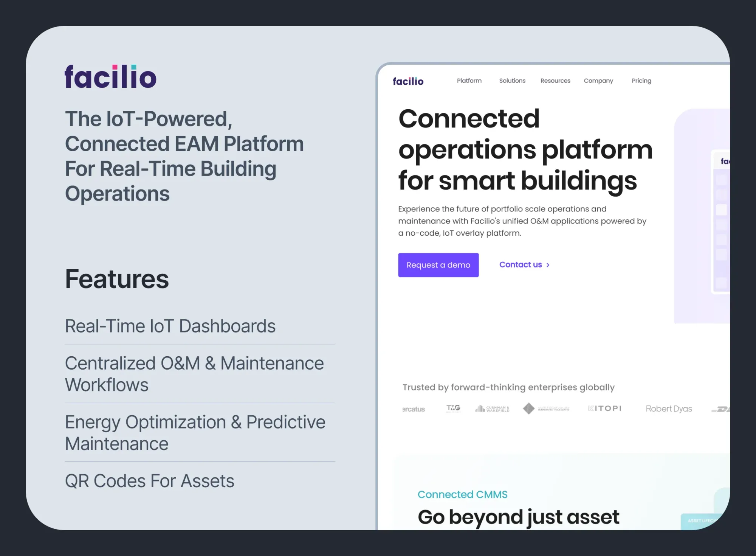The width and height of the screenshot is (756, 556).
Task: Select the Real-Time IoT Dashboards feature
Action: [x=170, y=326]
